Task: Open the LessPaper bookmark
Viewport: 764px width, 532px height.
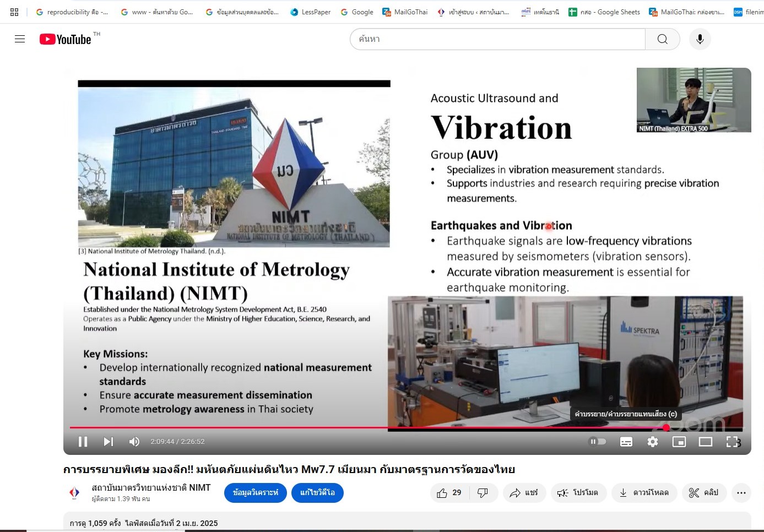Action: point(310,12)
